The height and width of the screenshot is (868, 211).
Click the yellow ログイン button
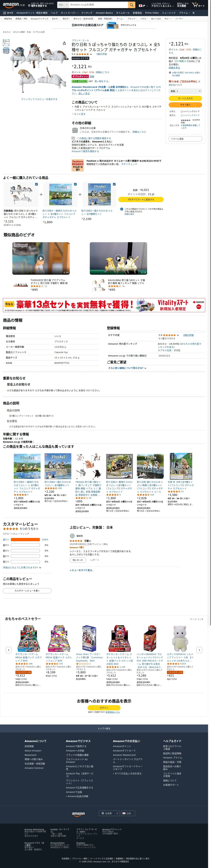pos(104,708)
